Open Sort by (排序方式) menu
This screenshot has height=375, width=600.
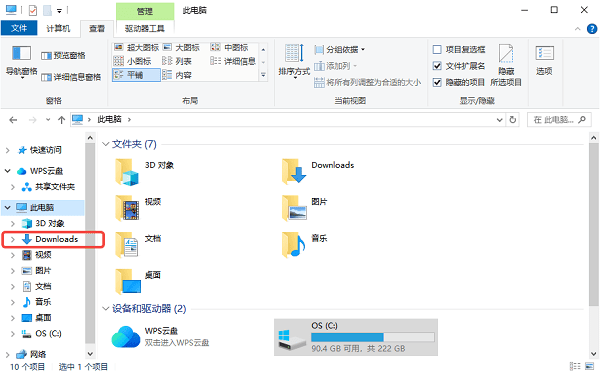click(294, 61)
